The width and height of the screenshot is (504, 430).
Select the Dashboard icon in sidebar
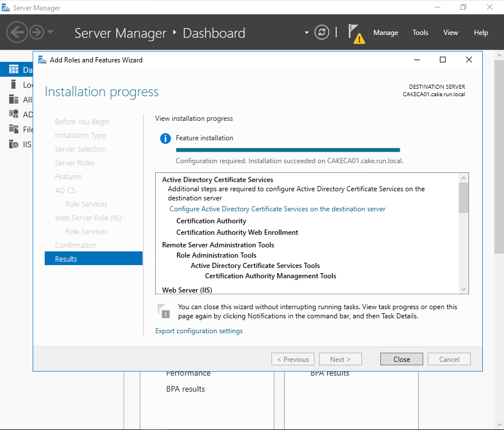tap(14, 69)
